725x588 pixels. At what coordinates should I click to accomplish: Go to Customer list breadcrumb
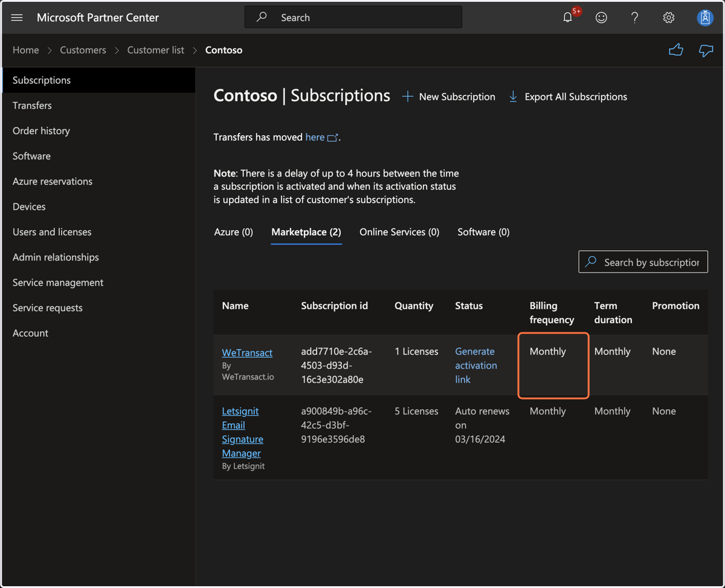pos(156,50)
